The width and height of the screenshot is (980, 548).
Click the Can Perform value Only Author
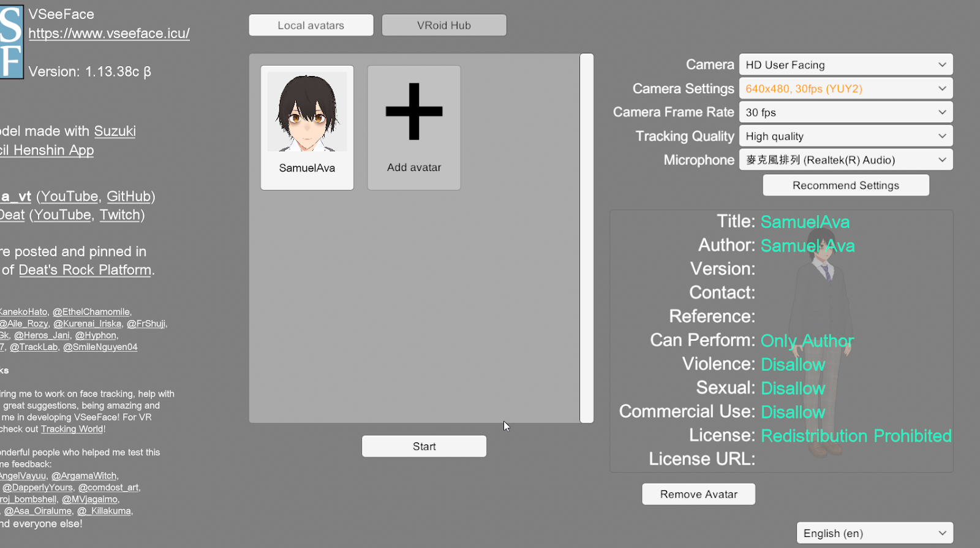click(x=807, y=341)
